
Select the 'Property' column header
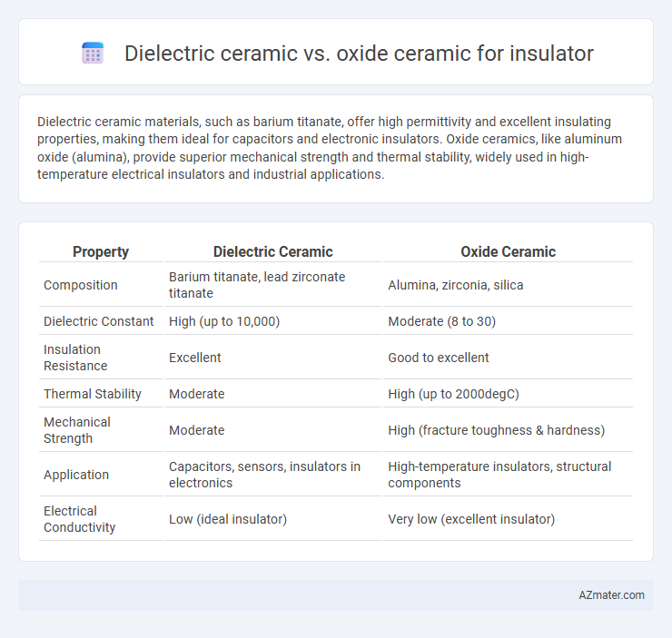(x=101, y=251)
